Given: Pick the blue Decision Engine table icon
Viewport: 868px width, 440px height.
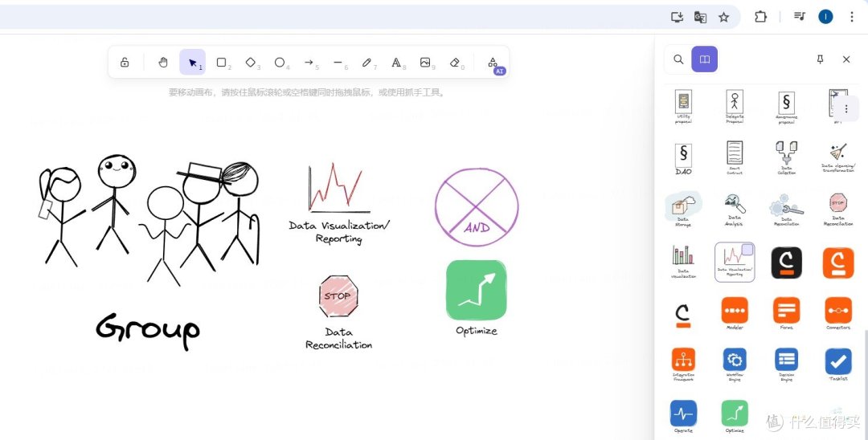Looking at the screenshot, I should pyautogui.click(x=787, y=365).
